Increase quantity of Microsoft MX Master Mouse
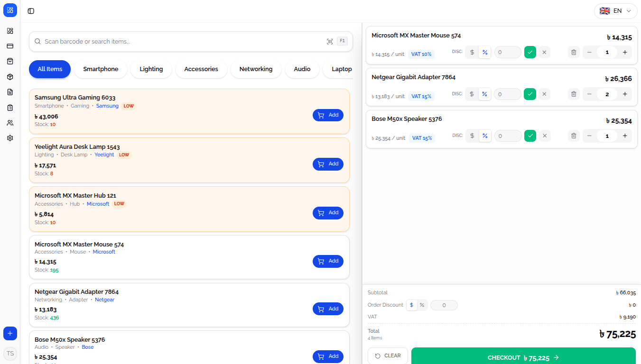Viewport: 641px width, 364px height. (x=625, y=52)
